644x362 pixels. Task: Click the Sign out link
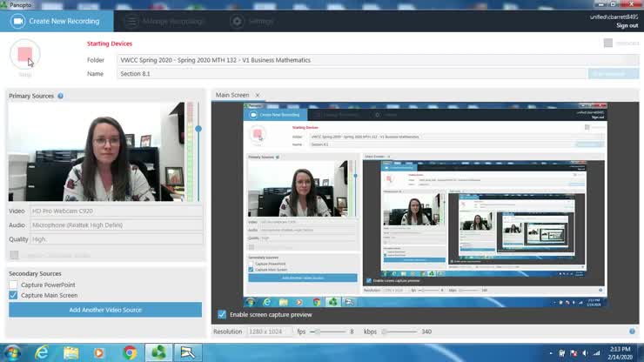click(627, 25)
